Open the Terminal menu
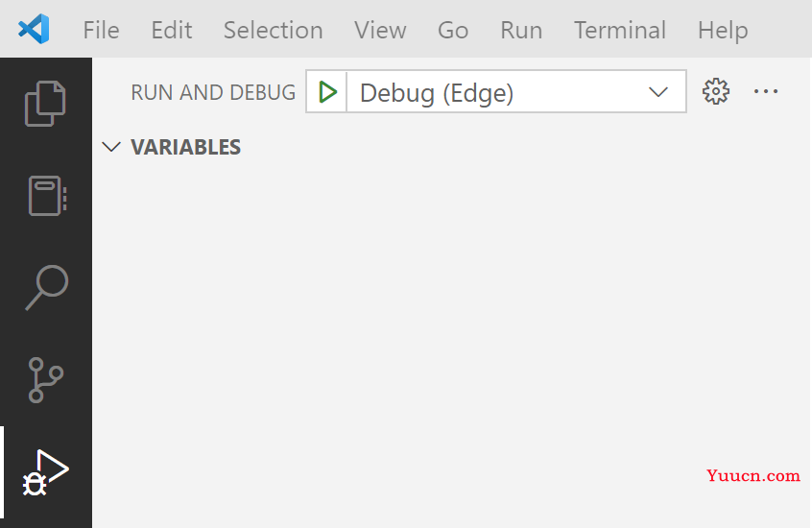This screenshot has width=812, height=528. pos(620,30)
